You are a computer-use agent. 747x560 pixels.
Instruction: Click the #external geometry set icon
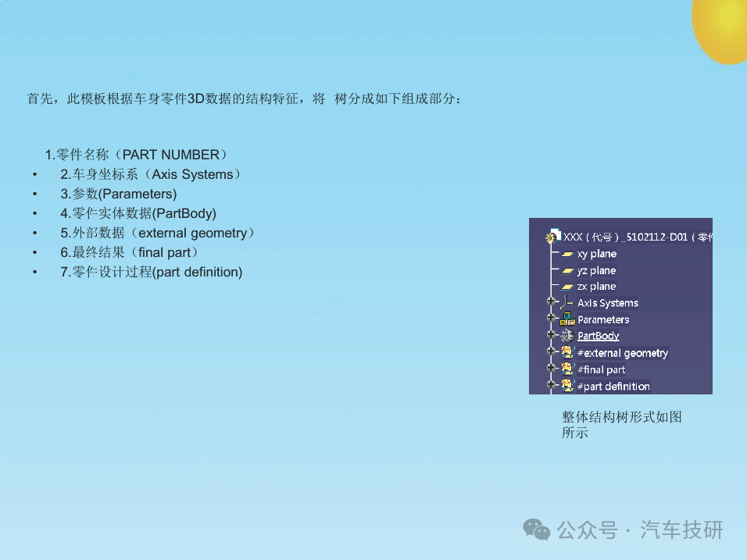point(567,352)
